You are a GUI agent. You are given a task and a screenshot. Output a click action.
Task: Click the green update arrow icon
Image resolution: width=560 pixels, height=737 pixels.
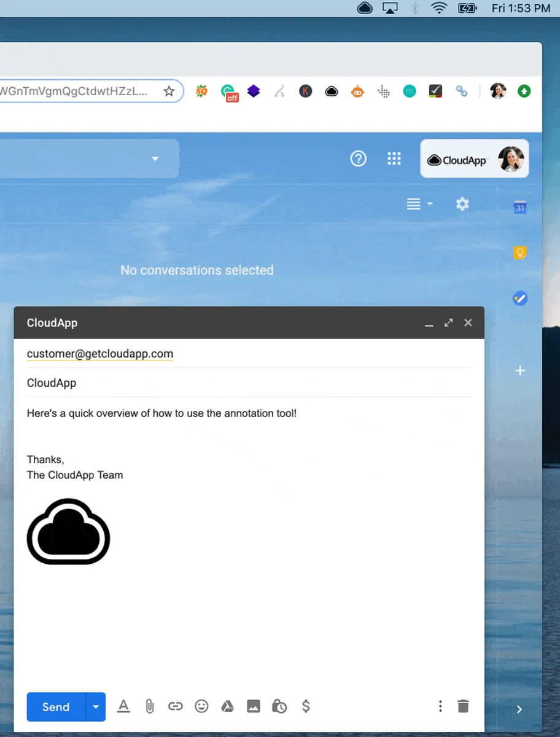point(524,92)
